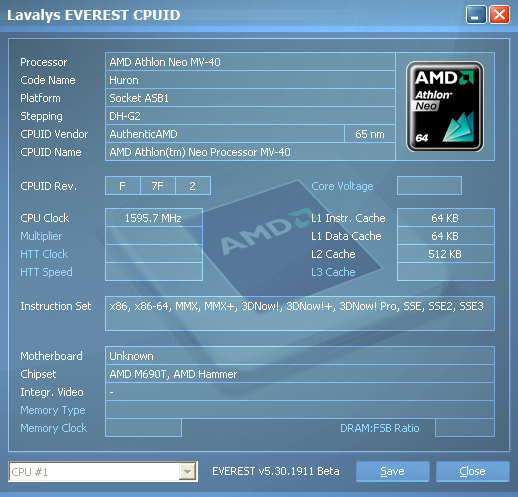Viewport: 518px width, 497px height.
Task: Click the CPUID Rev. 7F cell
Action: click(158, 186)
